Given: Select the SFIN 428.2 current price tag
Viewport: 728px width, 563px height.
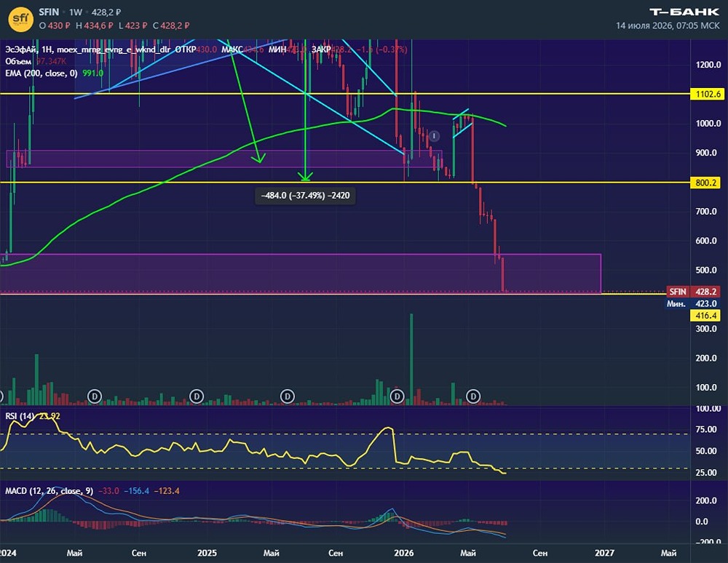Looking at the screenshot, I should [x=693, y=292].
